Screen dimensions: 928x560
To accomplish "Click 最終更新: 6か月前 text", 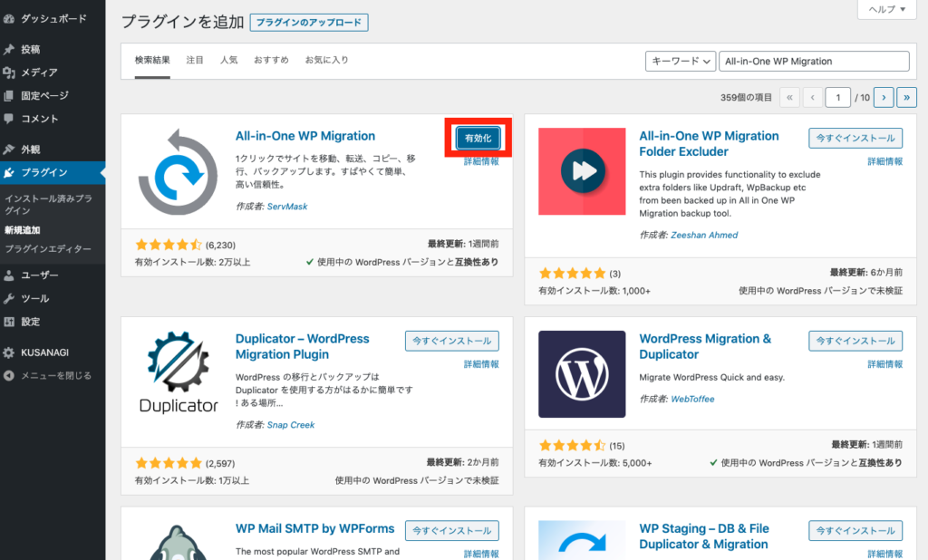I will (865, 273).
